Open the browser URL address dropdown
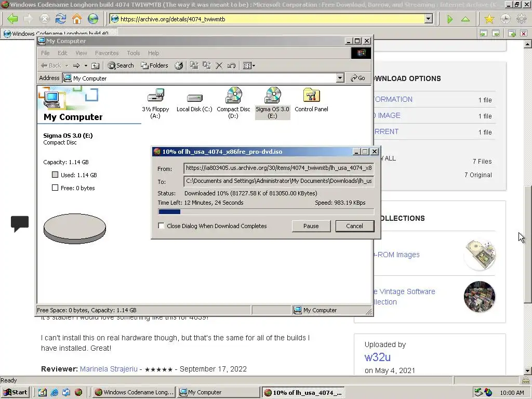The height and width of the screenshot is (399, 532). 429,19
